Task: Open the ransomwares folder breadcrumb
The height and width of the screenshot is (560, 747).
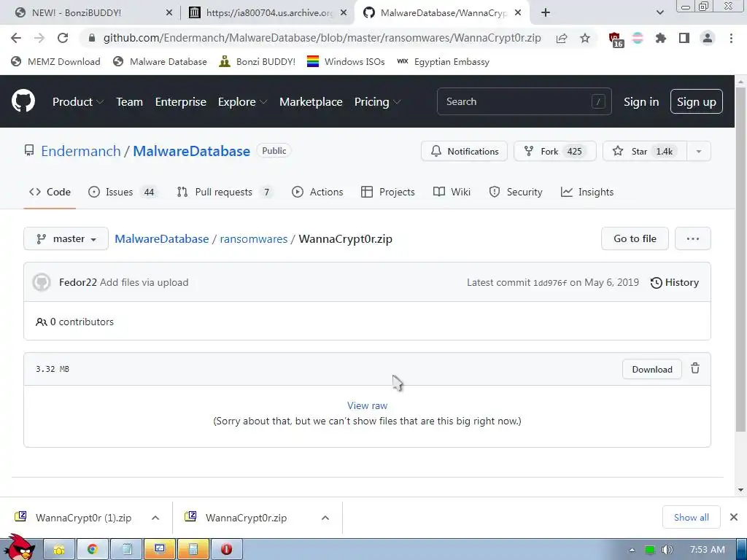Action: pos(253,238)
